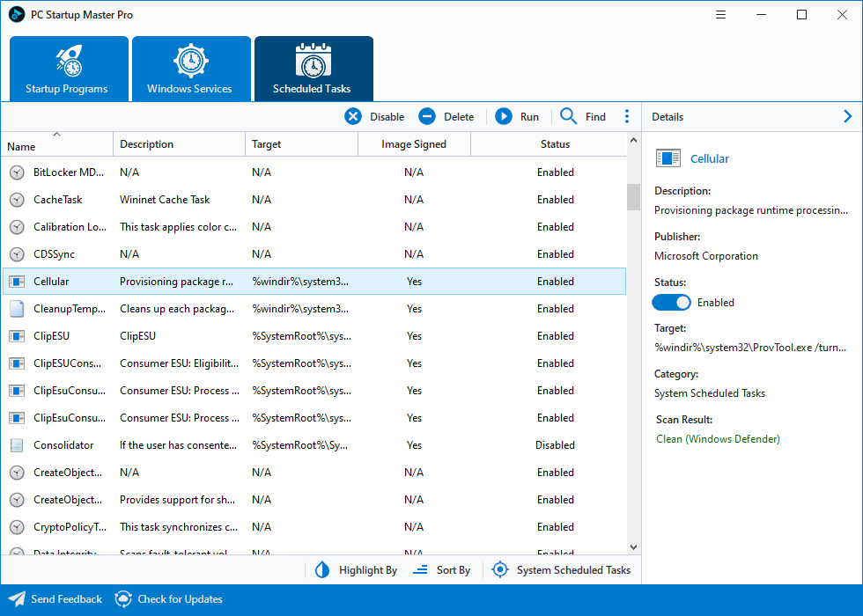Open the three-dot more options menu
Image resolution: width=863 pixels, height=616 pixels.
click(627, 116)
